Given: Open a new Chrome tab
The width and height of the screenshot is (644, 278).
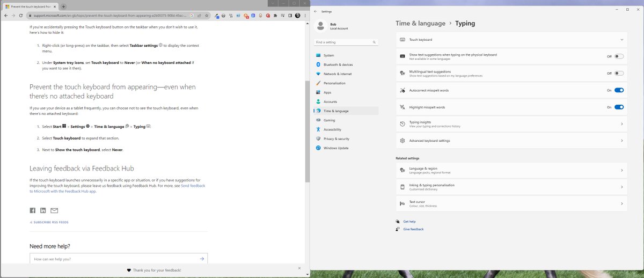Looking at the screenshot, I should pyautogui.click(x=63, y=6).
